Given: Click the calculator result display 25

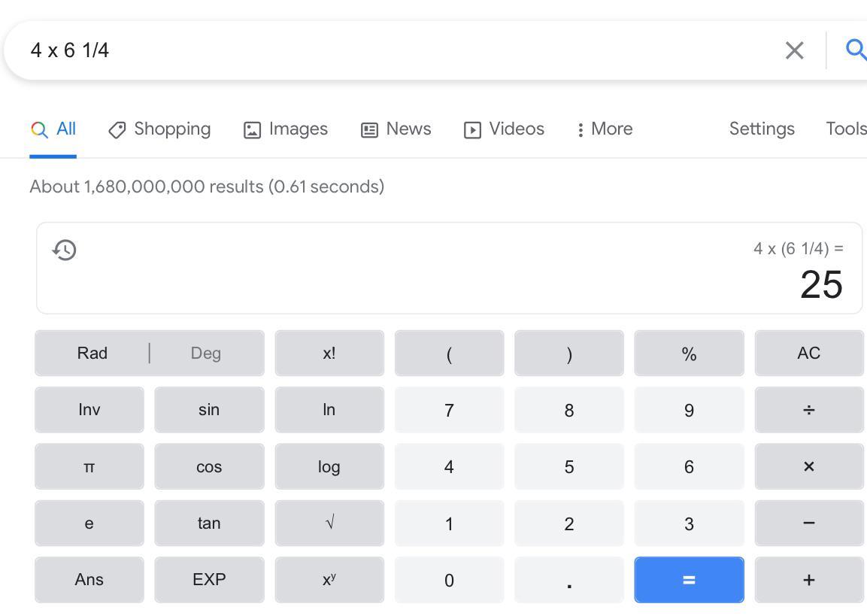Looking at the screenshot, I should 820,285.
